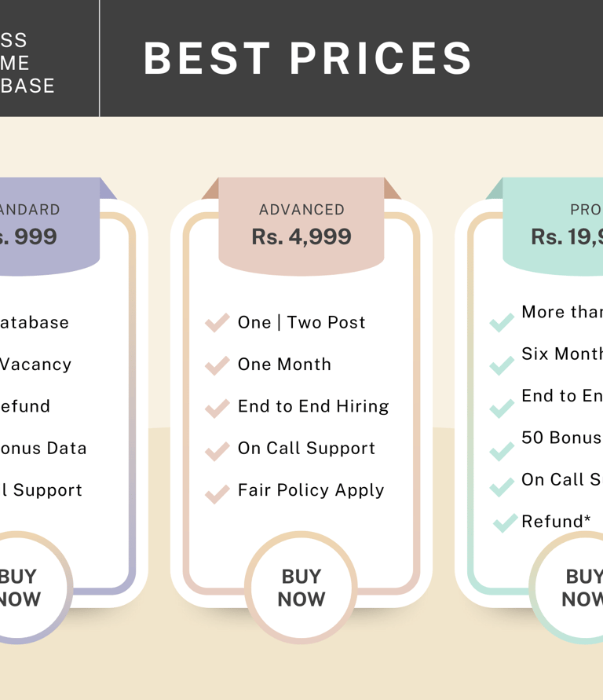Select the Standard Rs. 999 plan header
This screenshot has width=603, height=700.
39,225
